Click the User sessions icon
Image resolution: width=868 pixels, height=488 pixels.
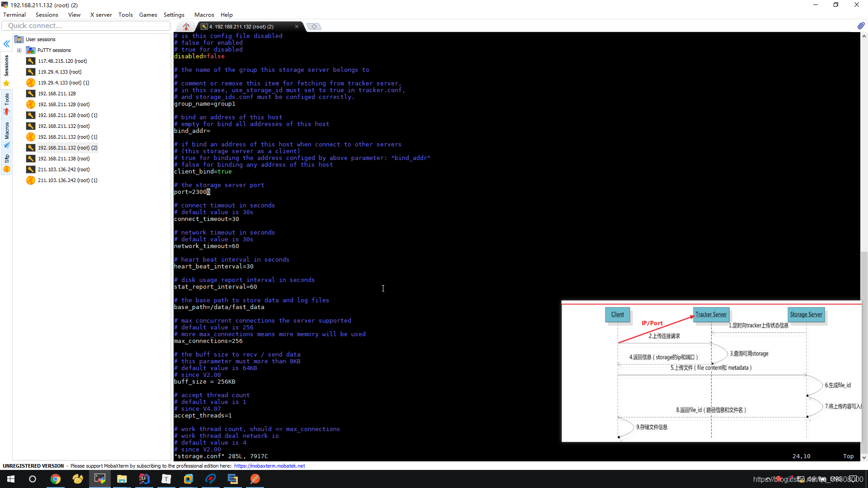pos(19,39)
